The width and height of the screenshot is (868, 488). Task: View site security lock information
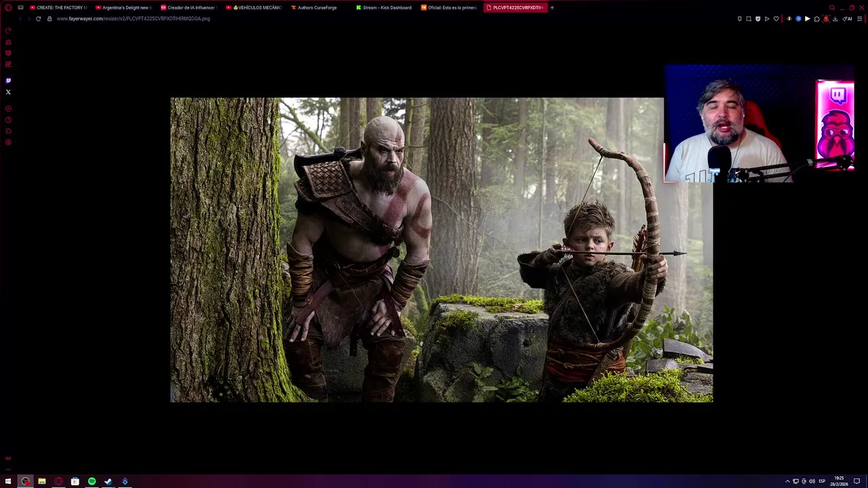click(x=49, y=18)
